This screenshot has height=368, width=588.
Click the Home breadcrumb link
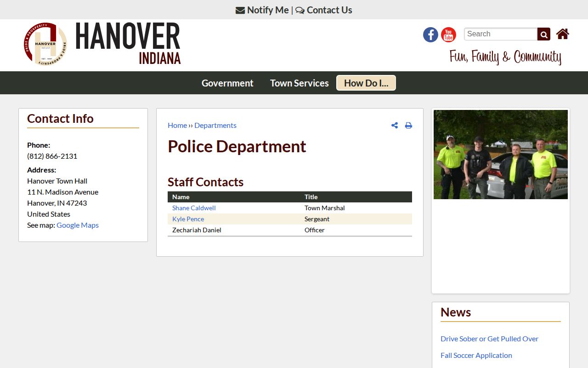pos(177,125)
